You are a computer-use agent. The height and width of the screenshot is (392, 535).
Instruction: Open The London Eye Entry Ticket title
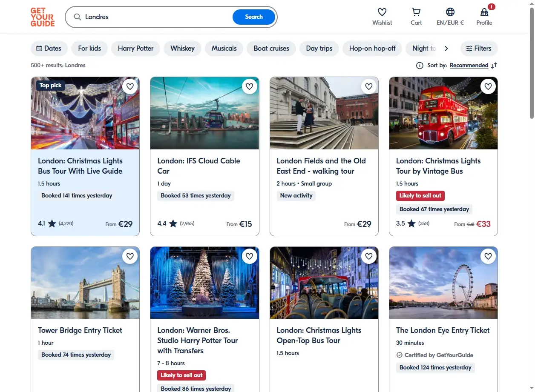pyautogui.click(x=443, y=330)
